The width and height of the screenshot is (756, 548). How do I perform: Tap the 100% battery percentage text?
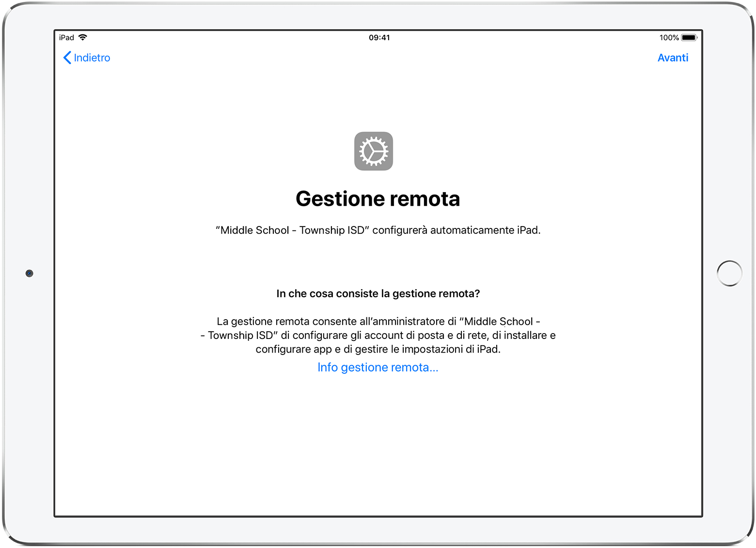[669, 37]
